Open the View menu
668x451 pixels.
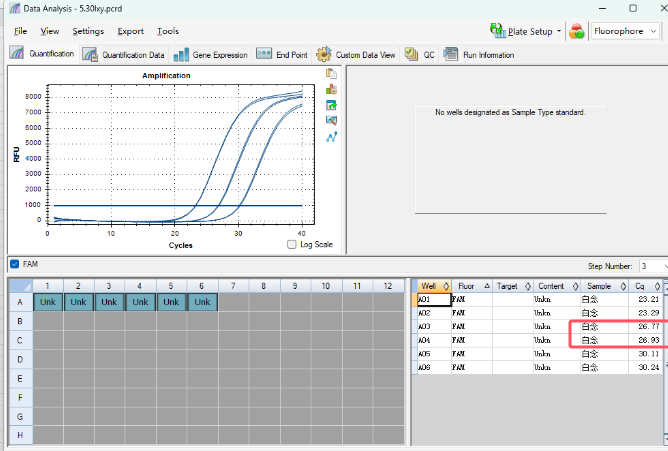coord(50,31)
